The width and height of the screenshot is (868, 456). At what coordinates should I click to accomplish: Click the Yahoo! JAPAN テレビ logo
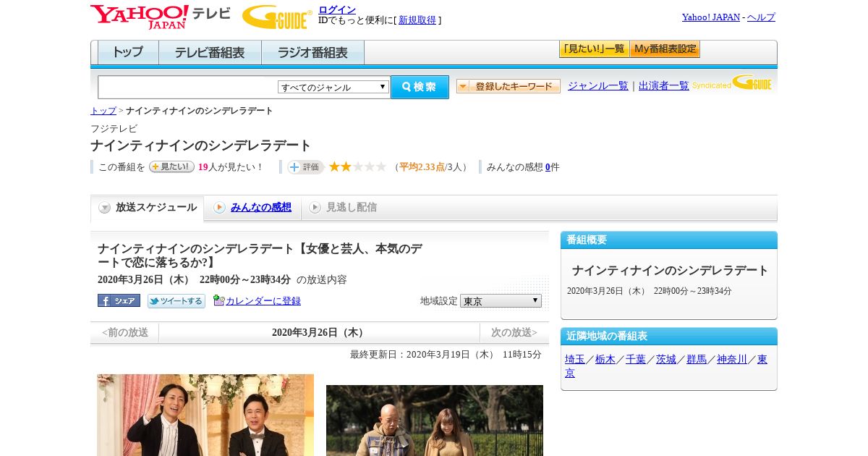coord(161,17)
